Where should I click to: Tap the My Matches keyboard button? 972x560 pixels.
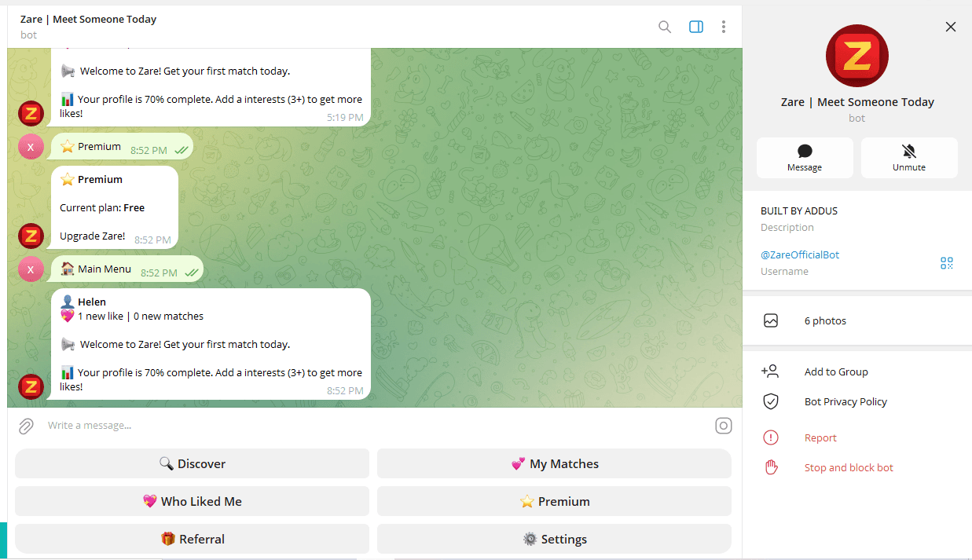(x=554, y=463)
